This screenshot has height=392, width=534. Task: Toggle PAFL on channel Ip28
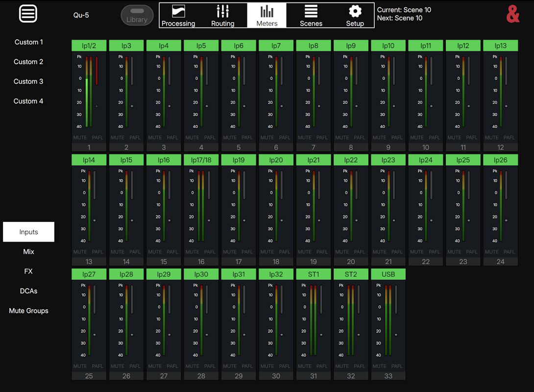135,366
